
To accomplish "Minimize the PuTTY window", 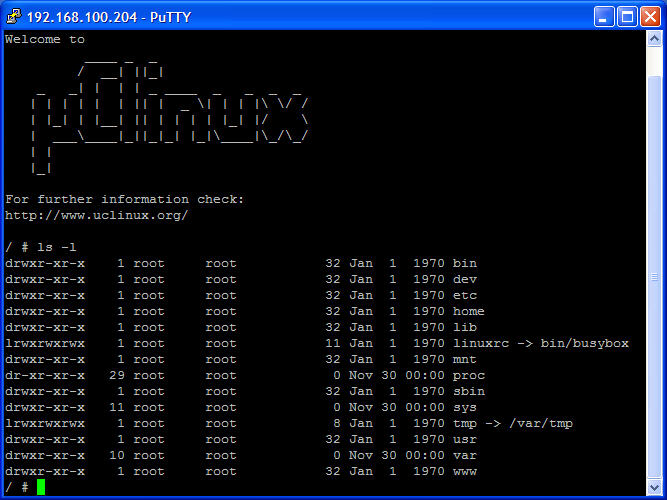I will tap(604, 17).
